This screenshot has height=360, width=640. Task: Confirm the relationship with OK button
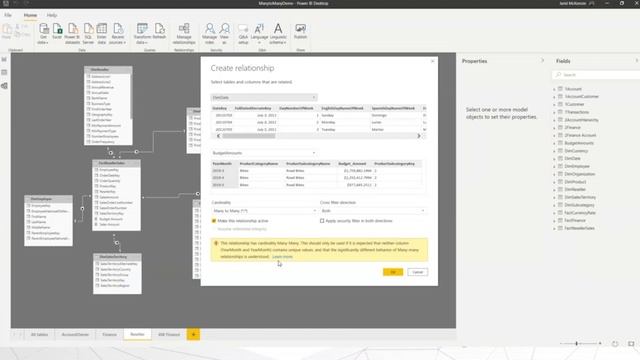(x=393, y=272)
